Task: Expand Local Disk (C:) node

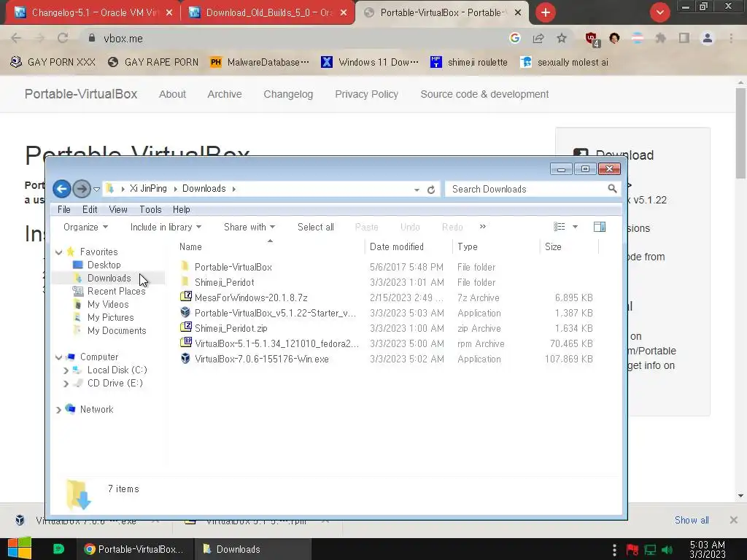Action: [66, 370]
